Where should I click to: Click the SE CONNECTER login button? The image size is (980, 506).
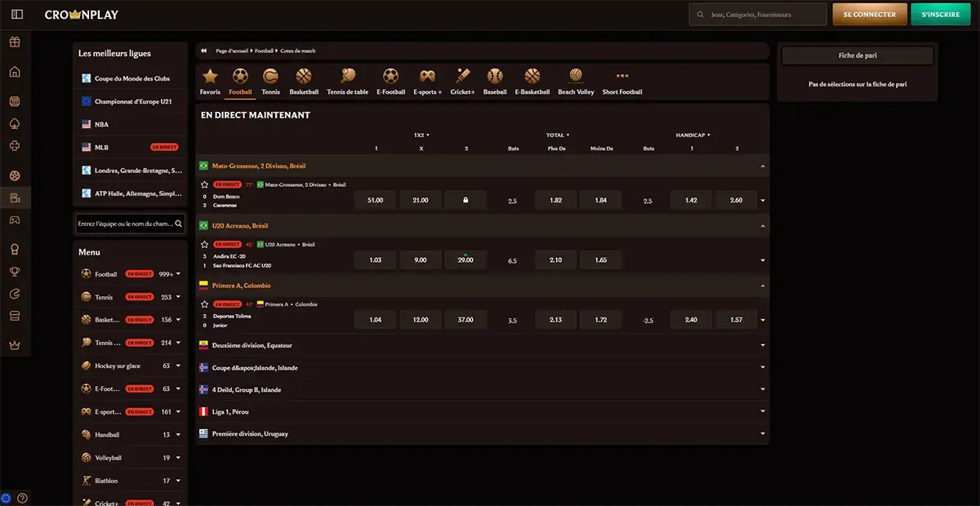870,15
